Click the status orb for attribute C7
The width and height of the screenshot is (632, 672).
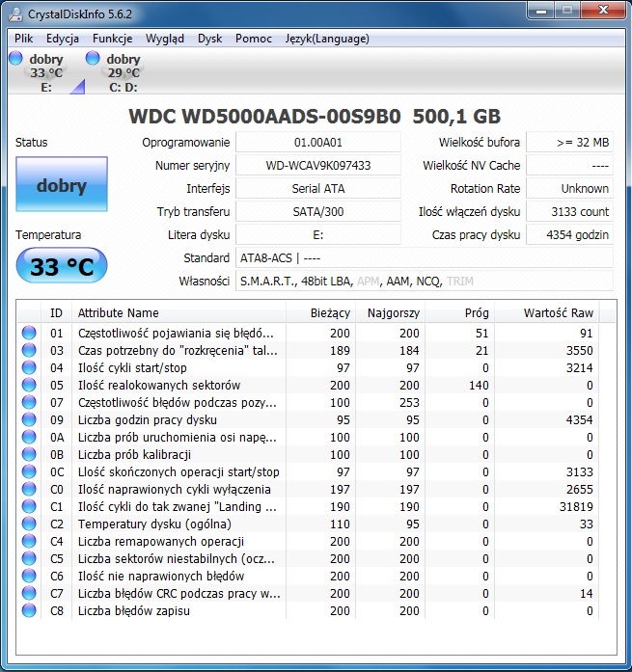pos(29,593)
